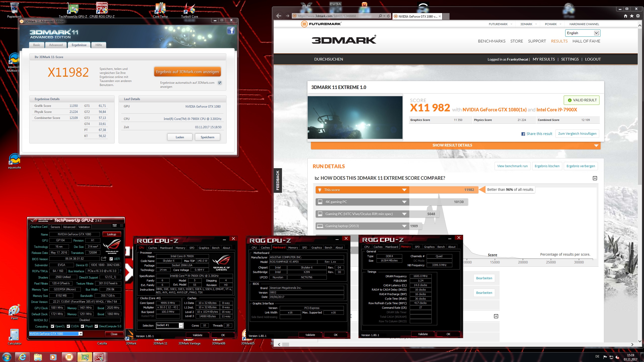Toggle the DirectCompute 5.0 checkbox
This screenshot has width=644, height=362.
tap(96, 326)
